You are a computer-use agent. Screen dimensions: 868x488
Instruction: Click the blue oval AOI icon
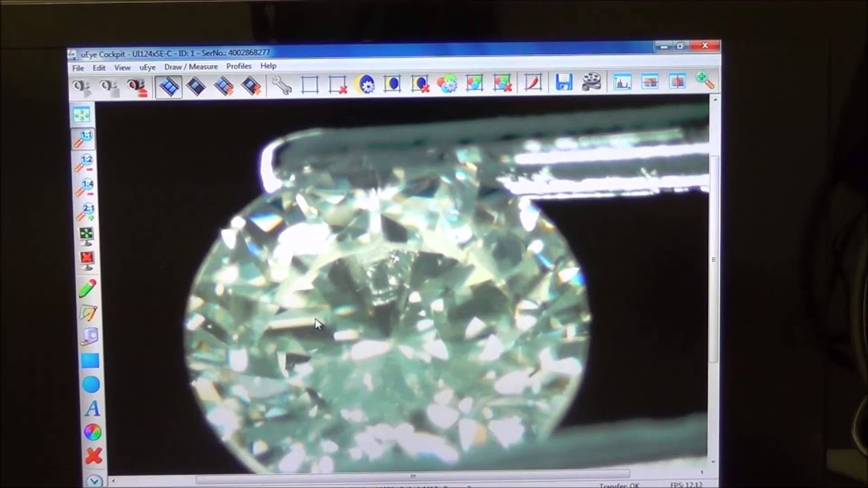click(x=393, y=84)
